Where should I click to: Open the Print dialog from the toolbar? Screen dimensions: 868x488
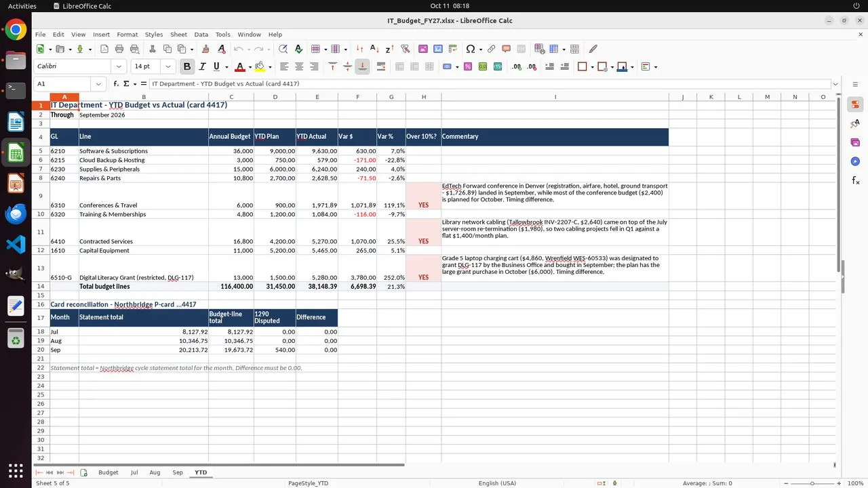pos(119,49)
